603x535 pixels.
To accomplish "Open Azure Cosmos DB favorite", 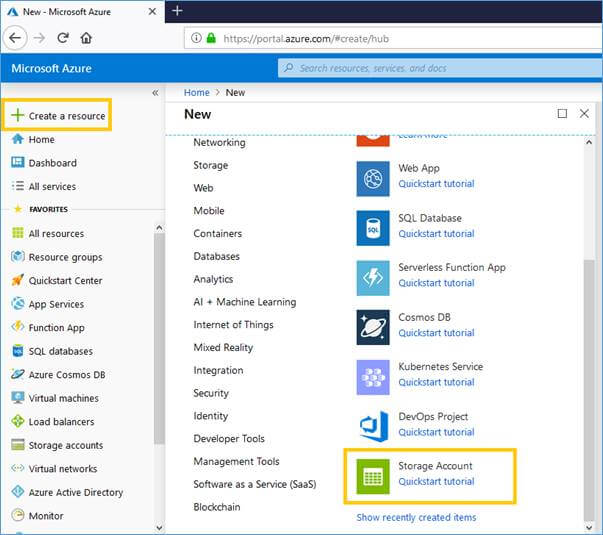I will click(58, 374).
